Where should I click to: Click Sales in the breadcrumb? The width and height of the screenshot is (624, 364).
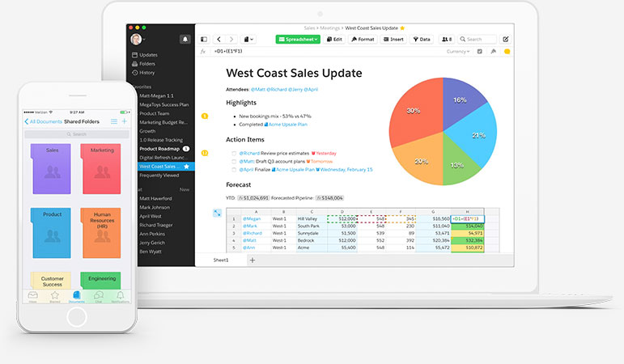tap(309, 28)
